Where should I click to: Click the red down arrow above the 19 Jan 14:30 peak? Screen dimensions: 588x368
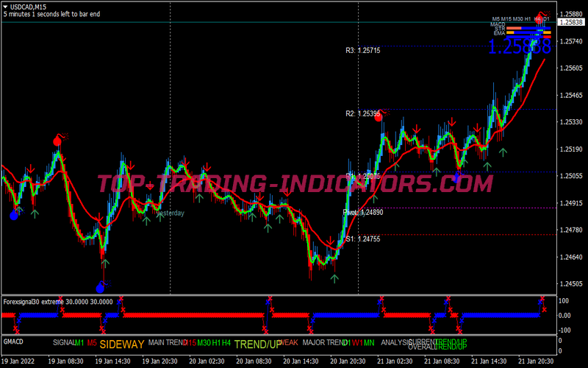click(130, 166)
